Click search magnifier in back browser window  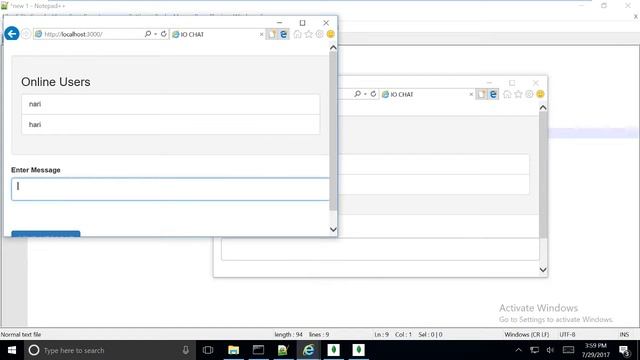pos(358,94)
